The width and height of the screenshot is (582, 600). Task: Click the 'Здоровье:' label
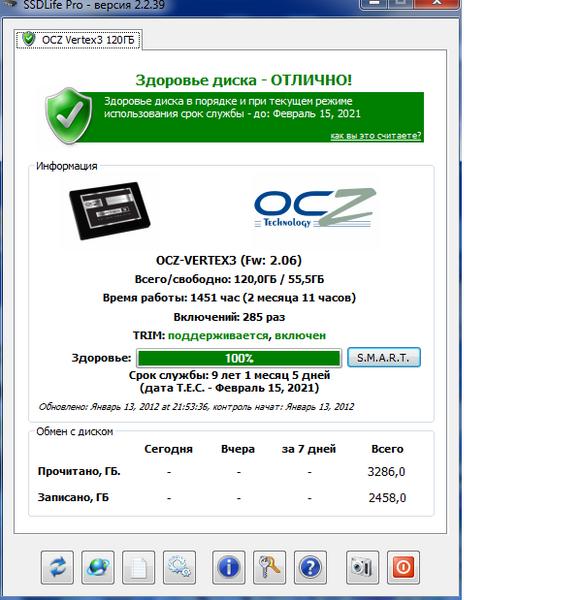[x=101, y=358]
